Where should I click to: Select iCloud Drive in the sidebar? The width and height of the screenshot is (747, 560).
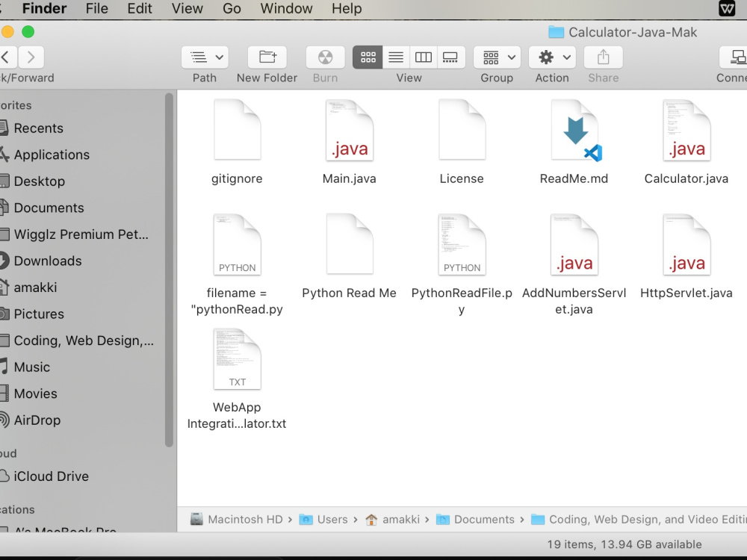point(51,476)
